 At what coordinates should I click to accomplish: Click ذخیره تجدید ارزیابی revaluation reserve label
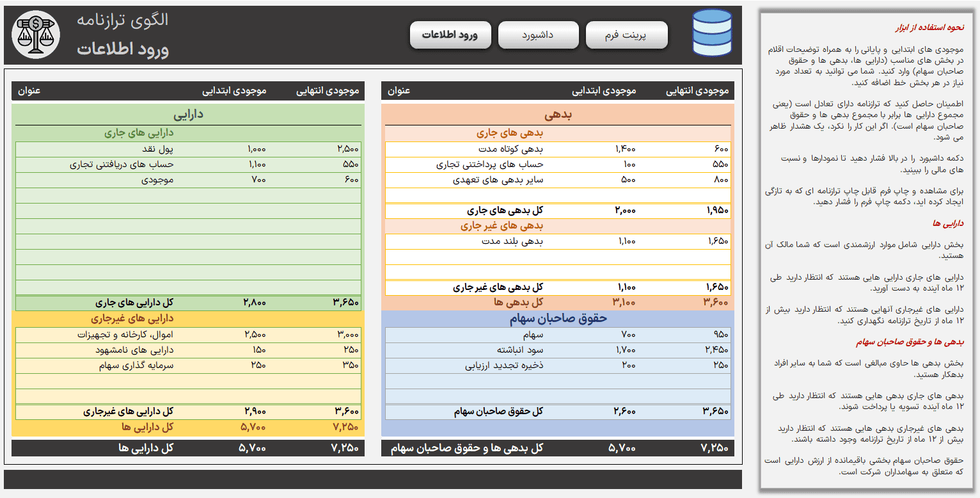[504, 365]
